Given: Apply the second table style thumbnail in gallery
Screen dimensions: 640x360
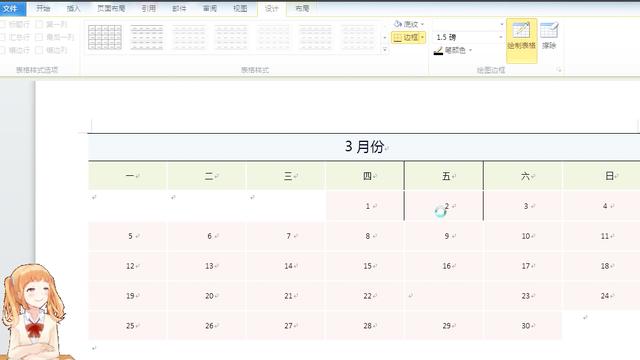Looking at the screenshot, I should [147, 37].
